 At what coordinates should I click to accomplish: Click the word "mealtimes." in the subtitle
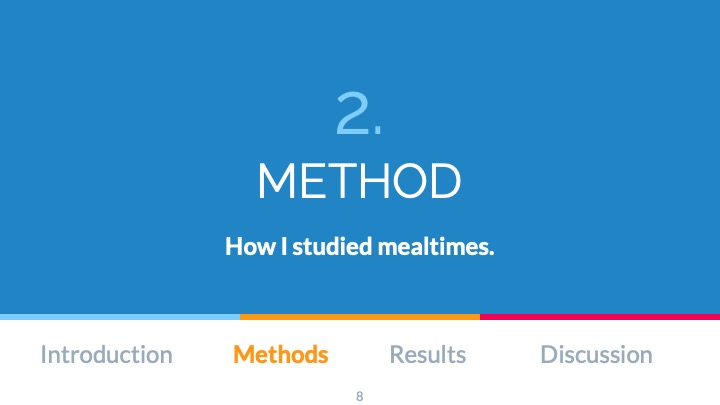(435, 246)
